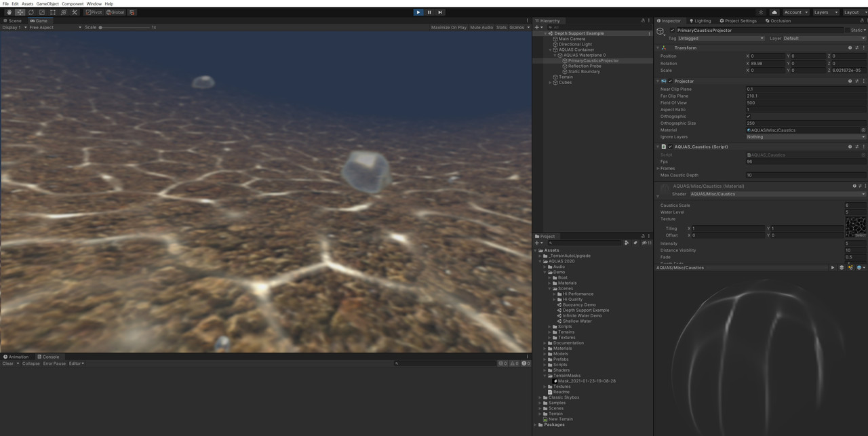Switch to the Lighting tab
The height and width of the screenshot is (436, 868).
699,21
